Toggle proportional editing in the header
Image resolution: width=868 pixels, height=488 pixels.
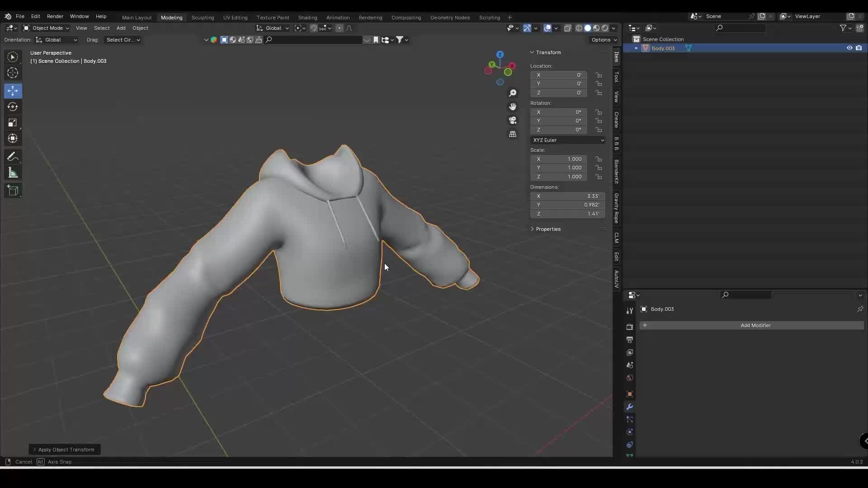[x=340, y=28]
